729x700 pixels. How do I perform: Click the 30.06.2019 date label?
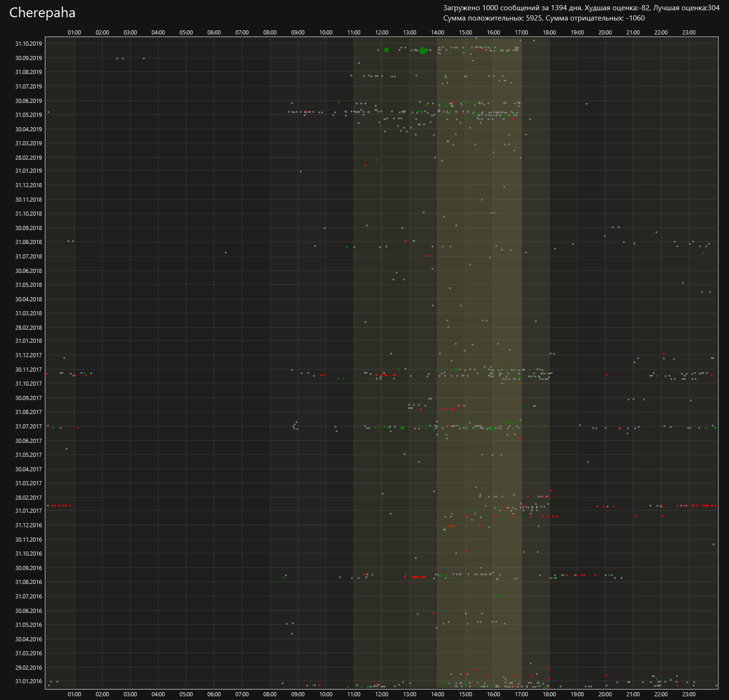28,101
